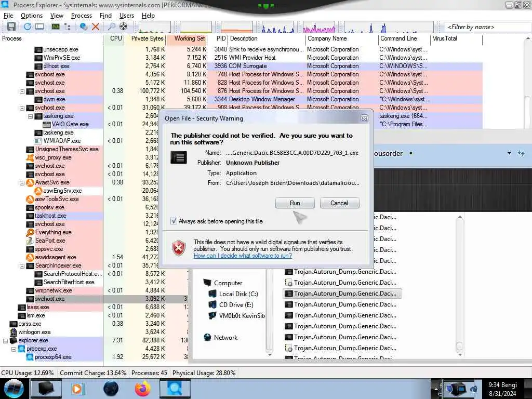
Task: Click the clock showing 9:34 Bengi
Action: [502, 389]
